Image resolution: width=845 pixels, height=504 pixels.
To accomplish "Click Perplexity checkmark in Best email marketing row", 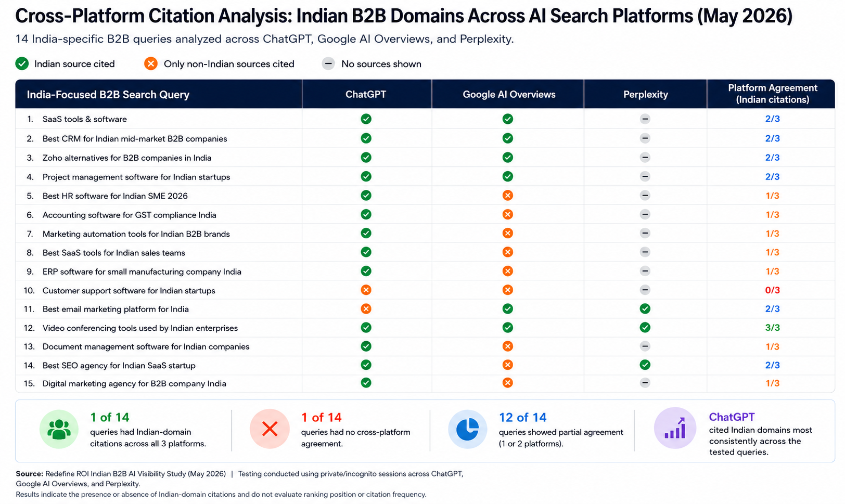I will (645, 309).
